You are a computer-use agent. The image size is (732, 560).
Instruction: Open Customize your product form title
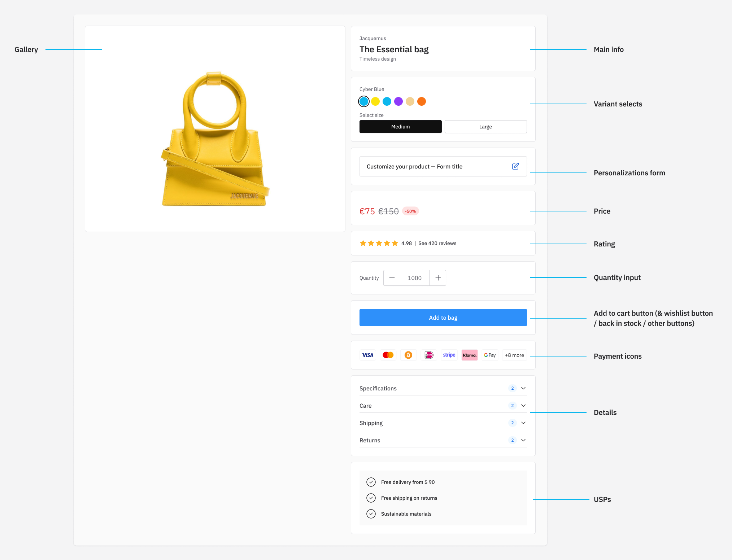coord(414,166)
